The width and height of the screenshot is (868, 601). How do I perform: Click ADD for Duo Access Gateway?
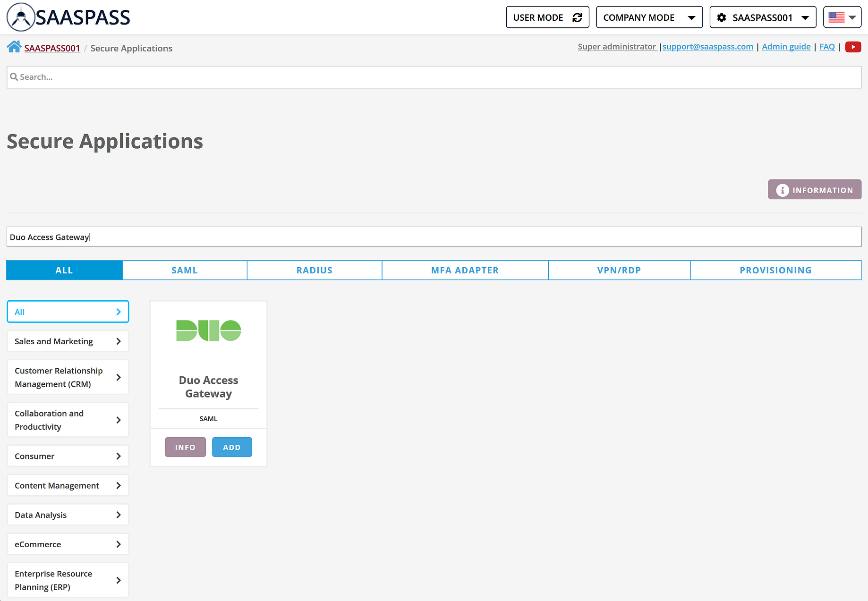(232, 447)
